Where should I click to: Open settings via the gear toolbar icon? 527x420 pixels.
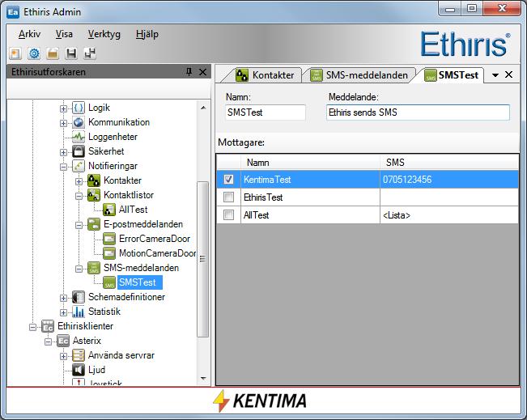point(34,53)
